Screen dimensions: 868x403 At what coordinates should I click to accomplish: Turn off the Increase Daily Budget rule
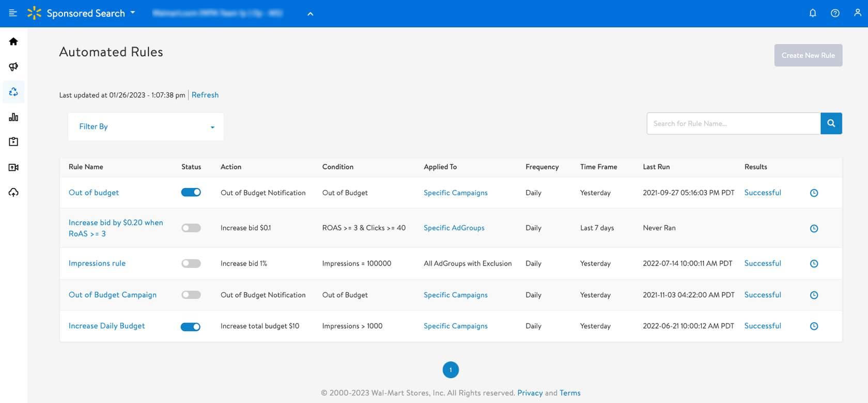coord(191,327)
